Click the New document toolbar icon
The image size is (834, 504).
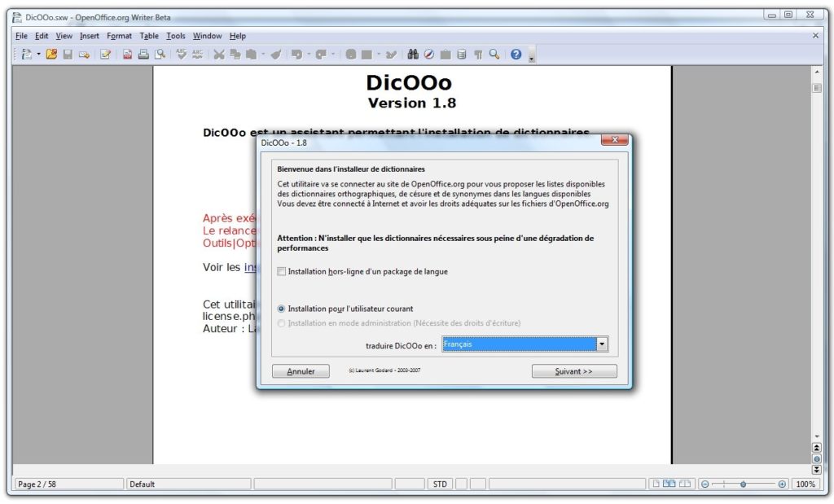[26, 55]
